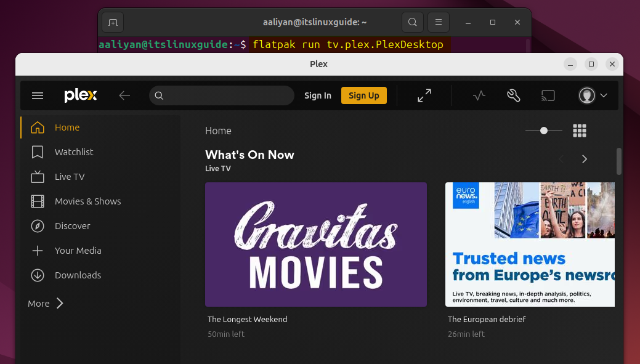640x364 pixels.
Task: Open settings with the wrench icon
Action: point(514,95)
